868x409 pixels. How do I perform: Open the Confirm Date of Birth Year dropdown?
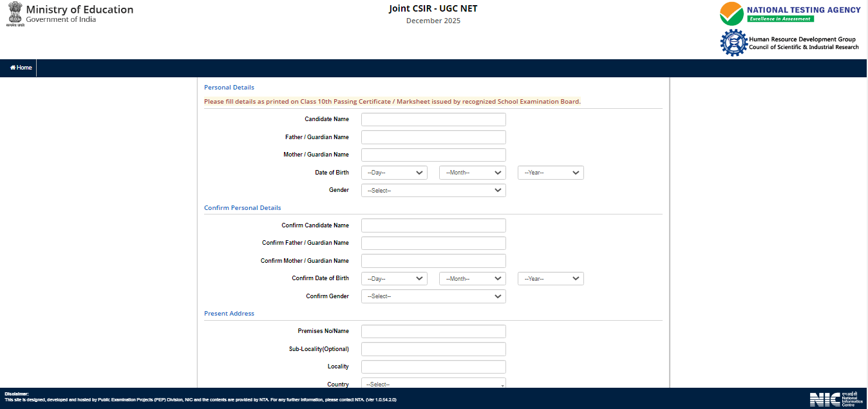pos(551,278)
